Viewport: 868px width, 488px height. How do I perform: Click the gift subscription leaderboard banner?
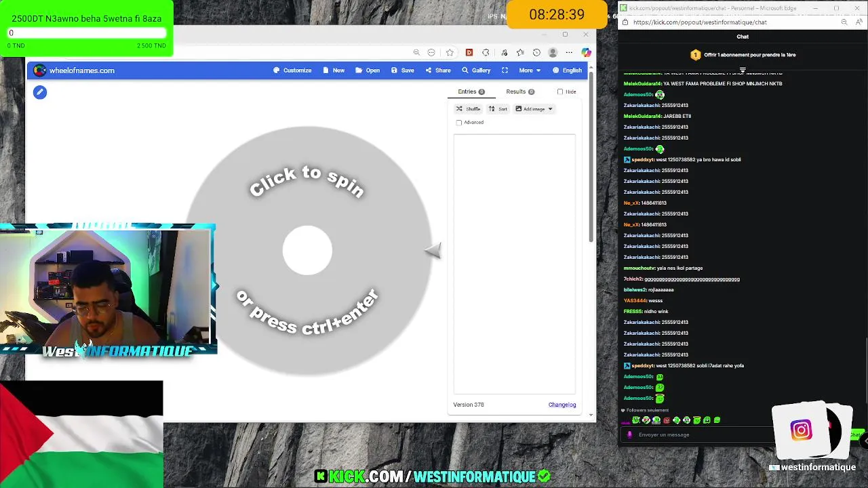(x=743, y=55)
